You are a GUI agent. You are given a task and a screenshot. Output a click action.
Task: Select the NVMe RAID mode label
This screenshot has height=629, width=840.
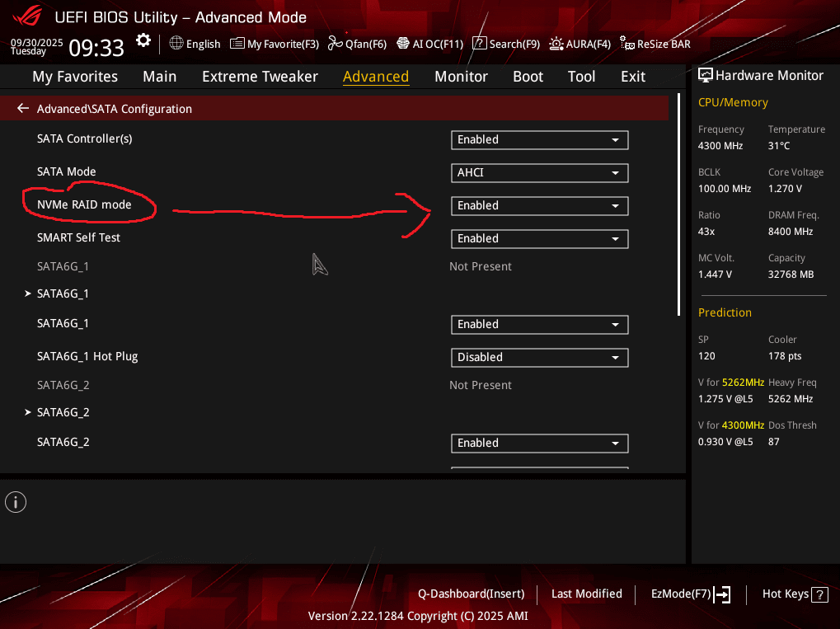point(84,204)
